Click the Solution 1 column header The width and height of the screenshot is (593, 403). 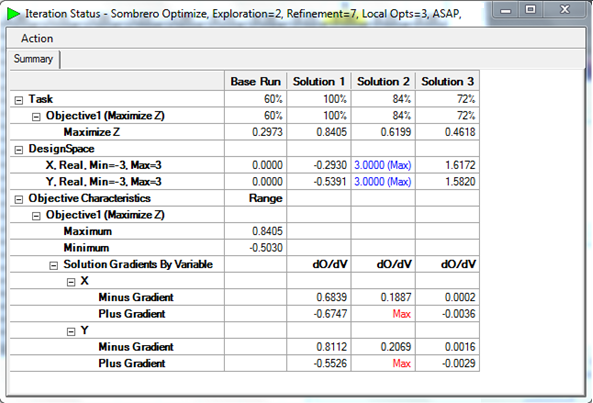pos(319,81)
